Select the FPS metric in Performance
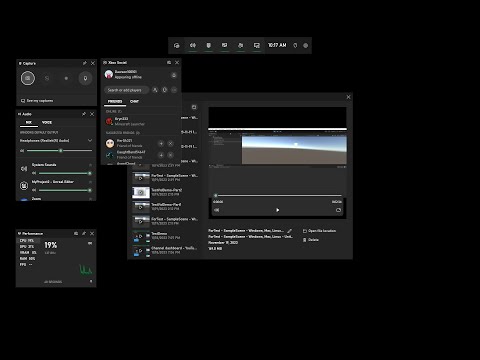Image resolution: width=480 pixels, height=360 pixels. (x=28, y=265)
